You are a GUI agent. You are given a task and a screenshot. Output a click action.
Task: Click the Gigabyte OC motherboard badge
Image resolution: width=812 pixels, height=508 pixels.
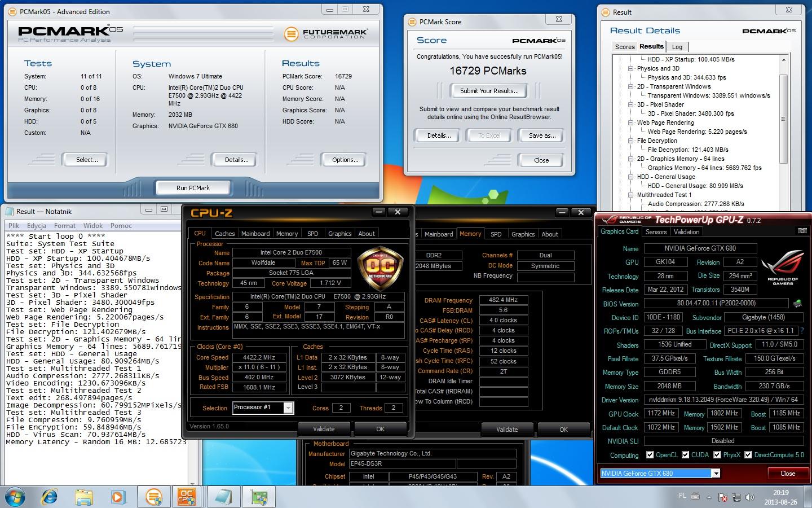[380, 267]
